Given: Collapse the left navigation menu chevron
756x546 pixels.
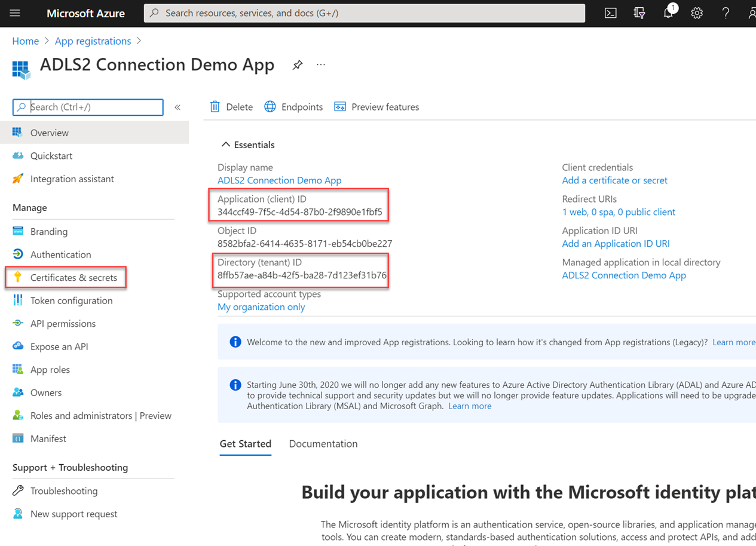Looking at the screenshot, I should click(x=177, y=107).
